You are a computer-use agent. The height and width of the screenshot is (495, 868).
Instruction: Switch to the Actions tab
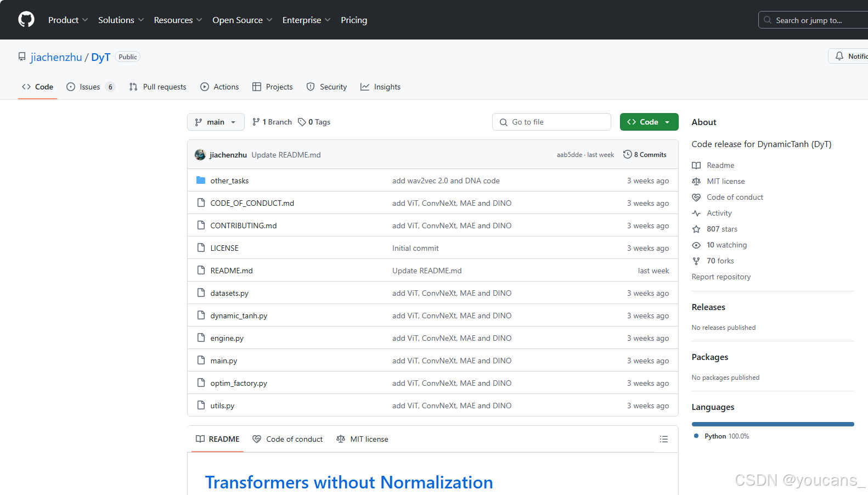[x=219, y=87]
